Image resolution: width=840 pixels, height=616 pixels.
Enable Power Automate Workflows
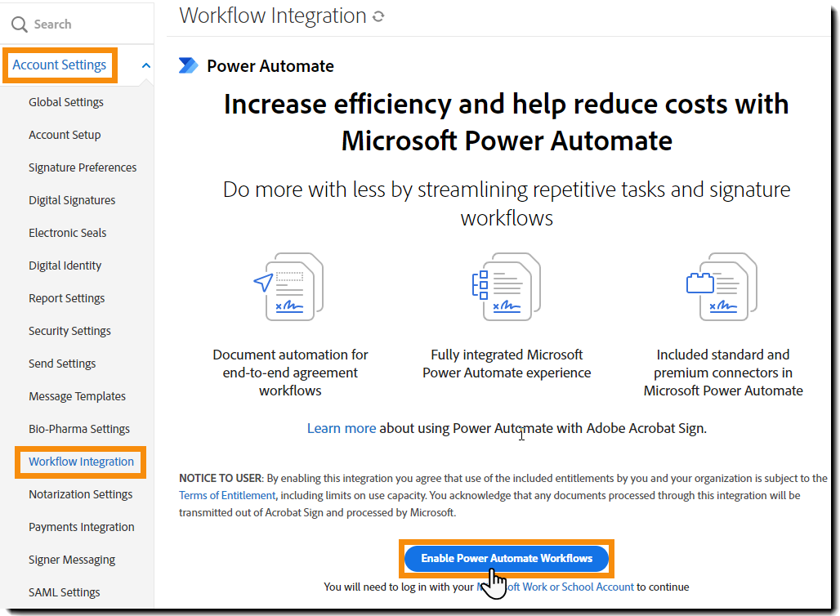[x=507, y=558]
